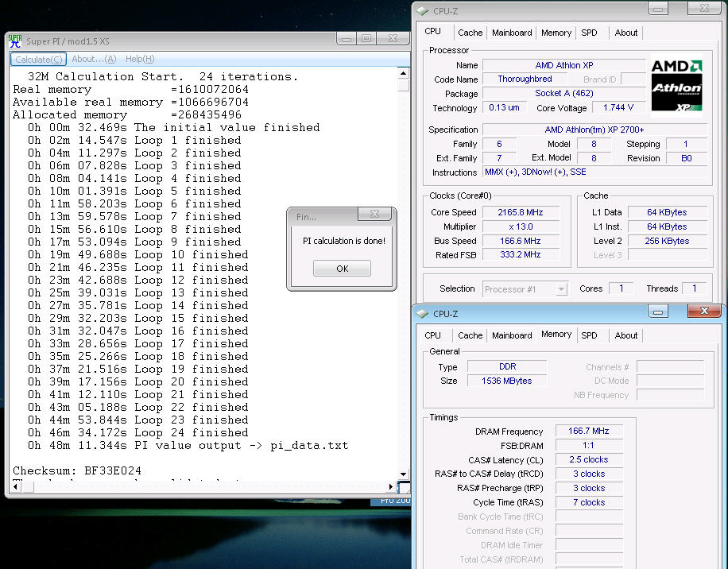This screenshot has width=728, height=569.
Task: Select Mainboard tab in lower CPU-Z window
Action: (x=512, y=335)
